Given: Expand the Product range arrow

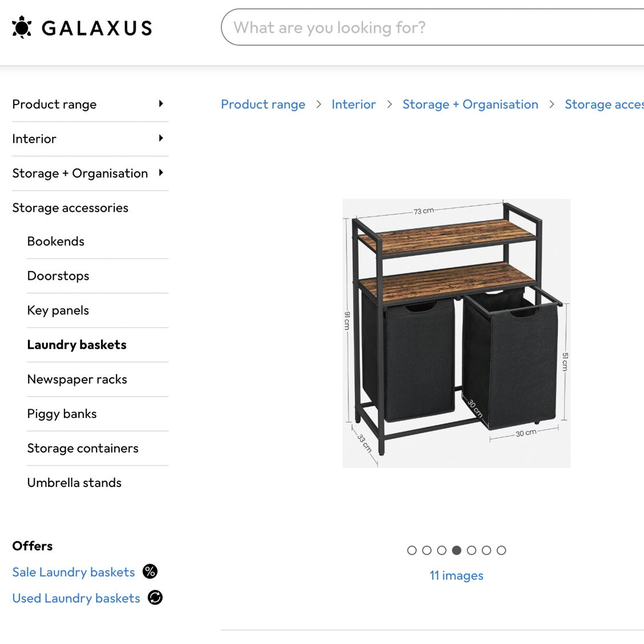Looking at the screenshot, I should (161, 104).
